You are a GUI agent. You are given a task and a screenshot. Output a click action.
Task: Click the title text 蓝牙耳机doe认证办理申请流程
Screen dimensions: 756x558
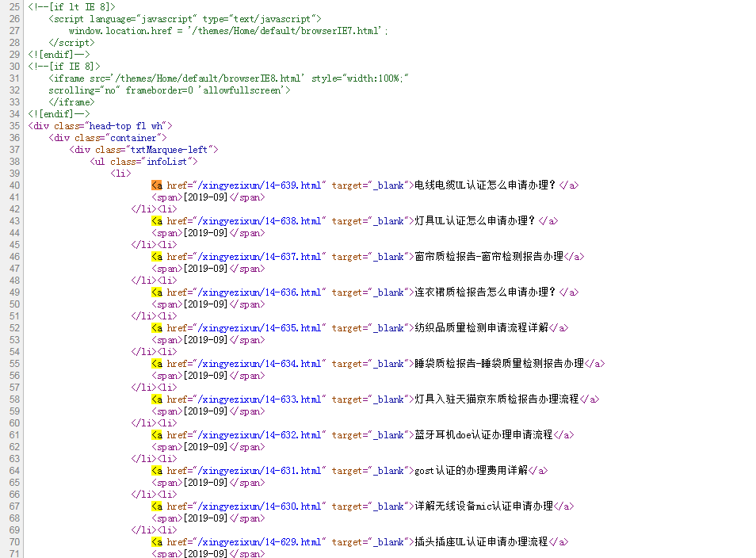(x=483, y=435)
